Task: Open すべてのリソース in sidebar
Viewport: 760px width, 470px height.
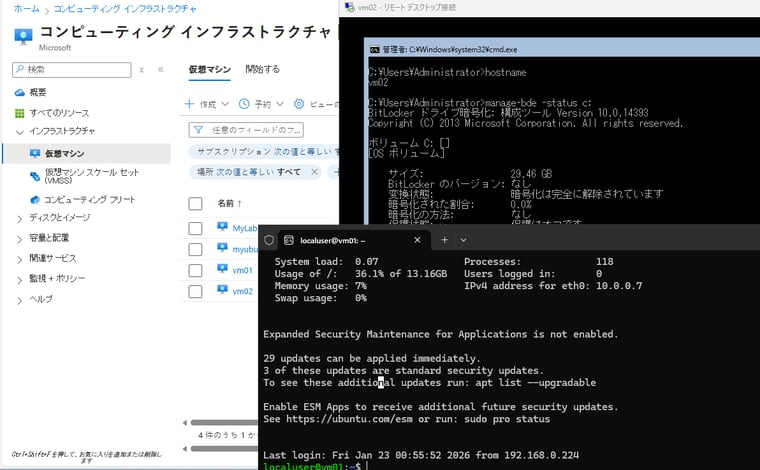Action: pos(59,113)
